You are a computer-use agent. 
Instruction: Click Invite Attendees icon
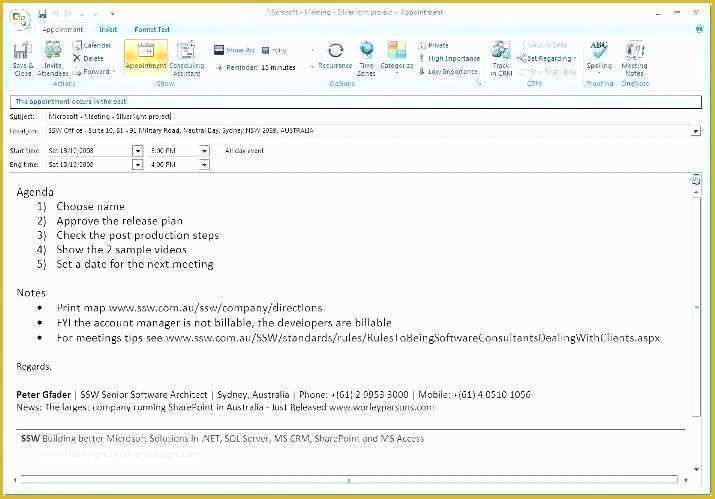(52, 58)
